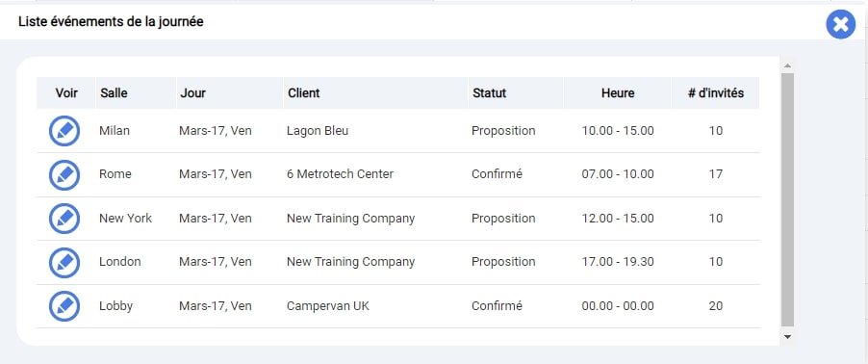
Task: Open the edit pencil for Milan event
Action: [x=64, y=131]
